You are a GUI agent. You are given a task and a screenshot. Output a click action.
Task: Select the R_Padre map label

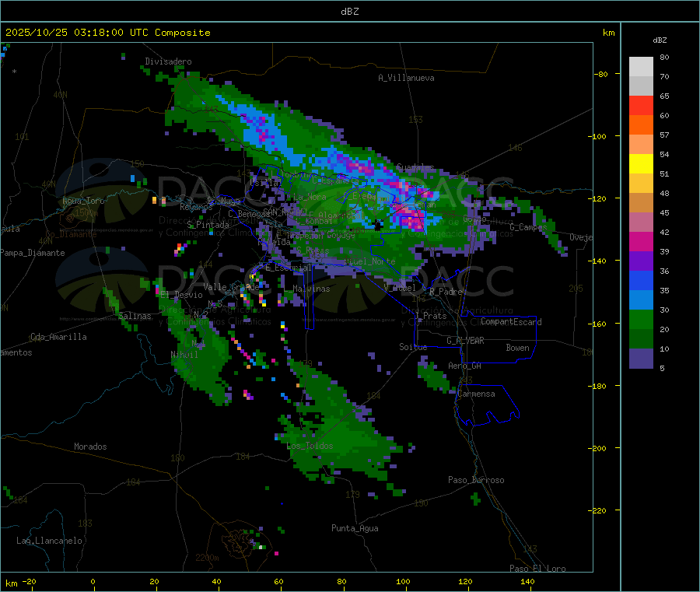(446, 292)
